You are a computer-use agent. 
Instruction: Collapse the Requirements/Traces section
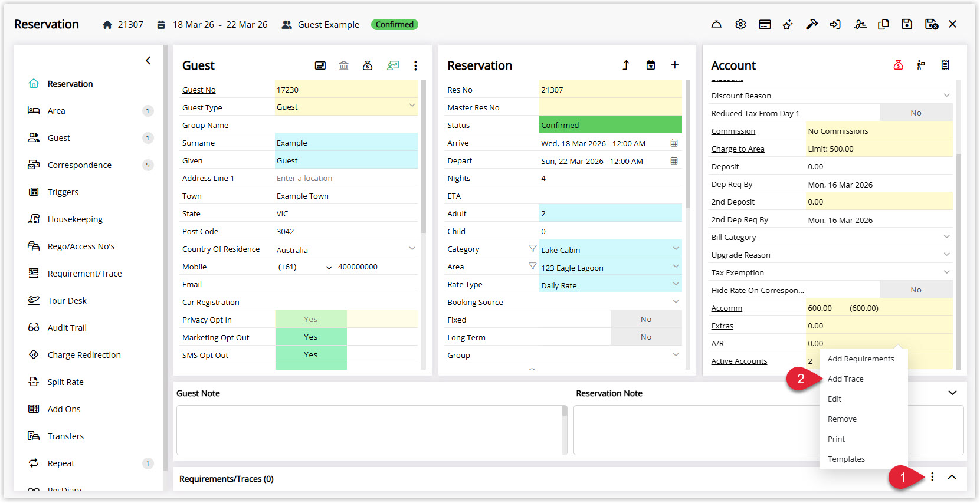952,477
